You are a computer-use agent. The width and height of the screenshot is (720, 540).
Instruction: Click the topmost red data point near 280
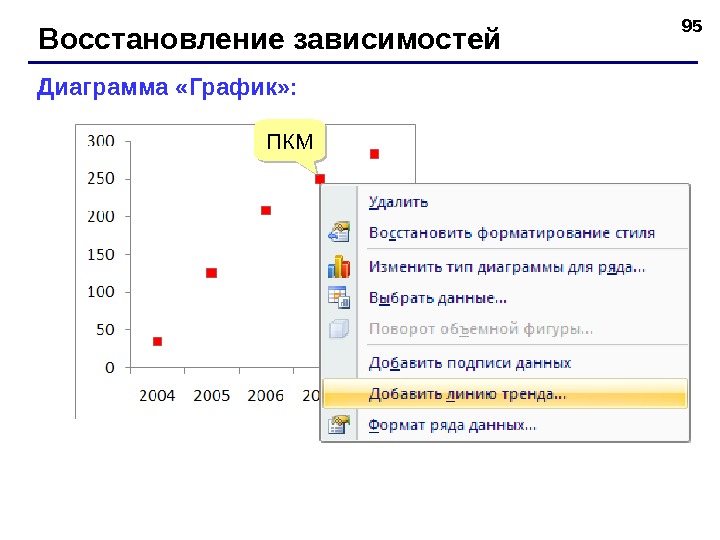pos(375,154)
